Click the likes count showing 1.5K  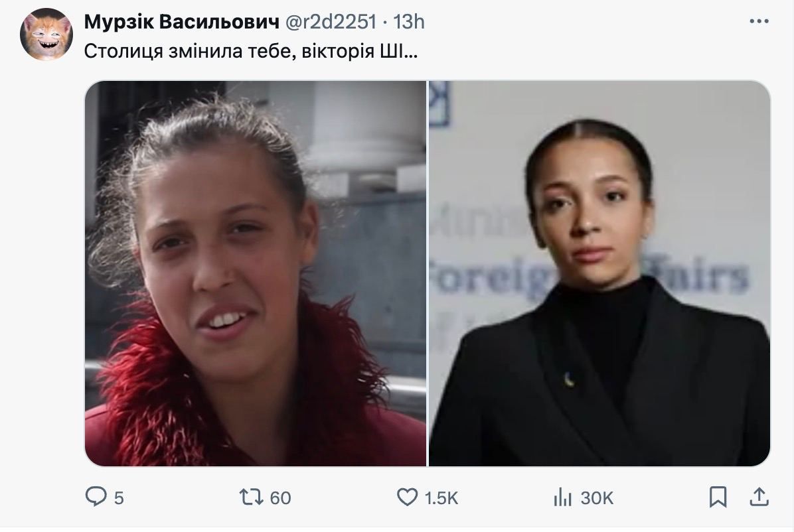(x=441, y=498)
